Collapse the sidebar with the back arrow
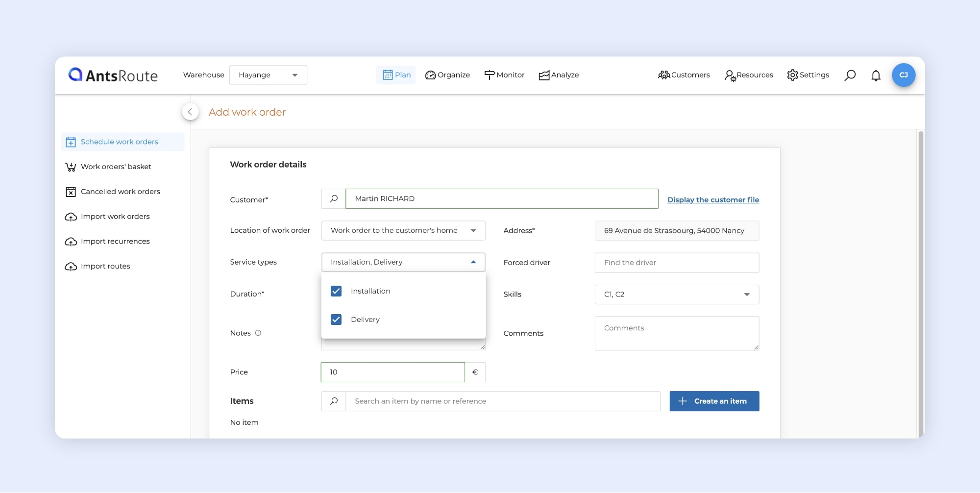Image resolution: width=980 pixels, height=493 pixels. click(x=190, y=112)
